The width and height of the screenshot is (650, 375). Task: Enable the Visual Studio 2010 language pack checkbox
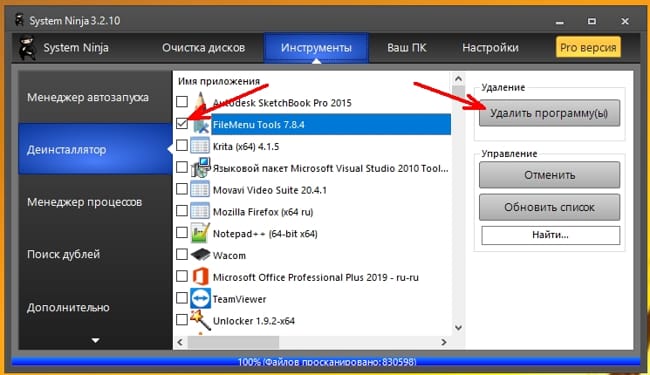182,167
